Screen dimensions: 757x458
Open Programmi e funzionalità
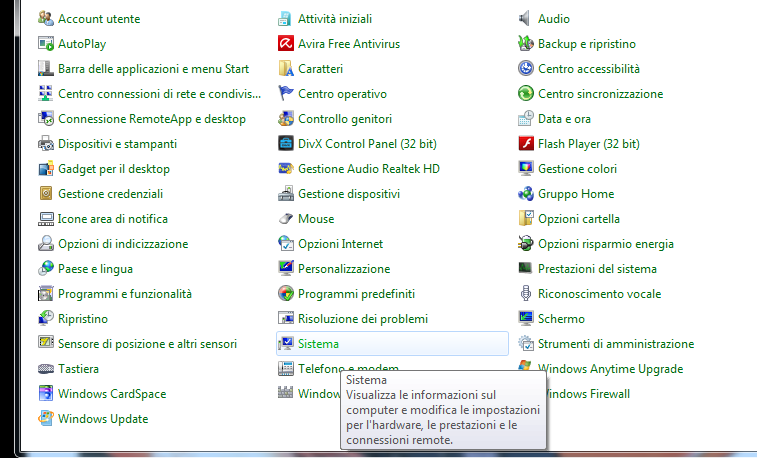124,294
